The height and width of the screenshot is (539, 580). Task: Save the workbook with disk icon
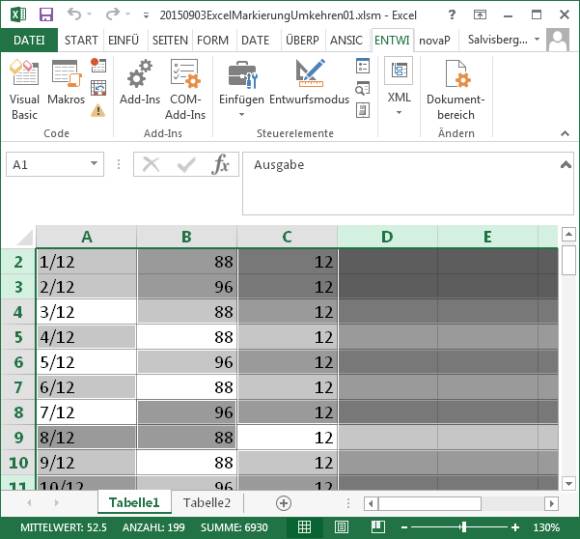(x=46, y=15)
